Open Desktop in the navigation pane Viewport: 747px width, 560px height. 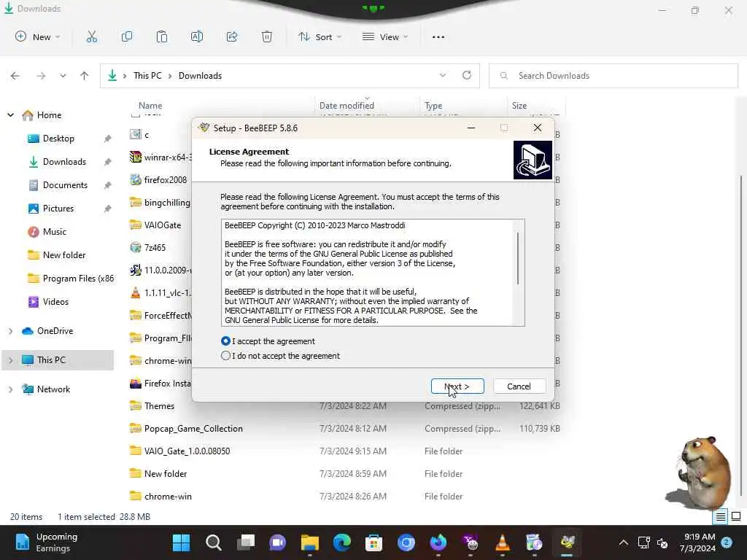click(x=58, y=139)
